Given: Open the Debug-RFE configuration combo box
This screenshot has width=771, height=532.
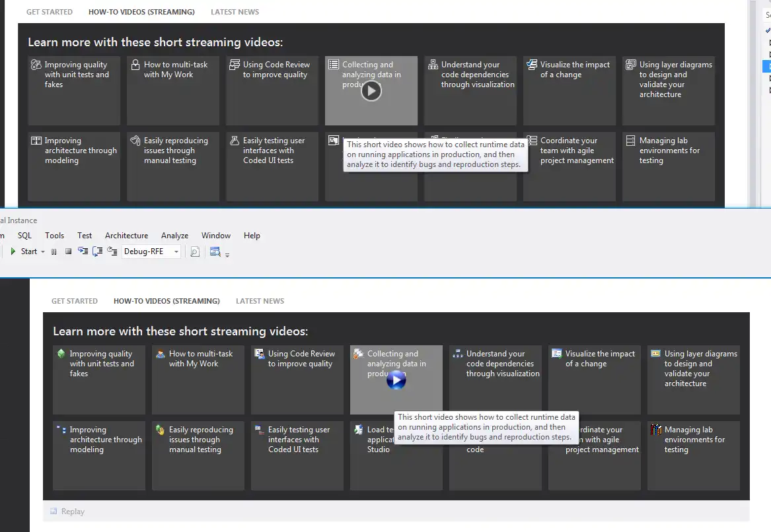Looking at the screenshot, I should point(151,251).
